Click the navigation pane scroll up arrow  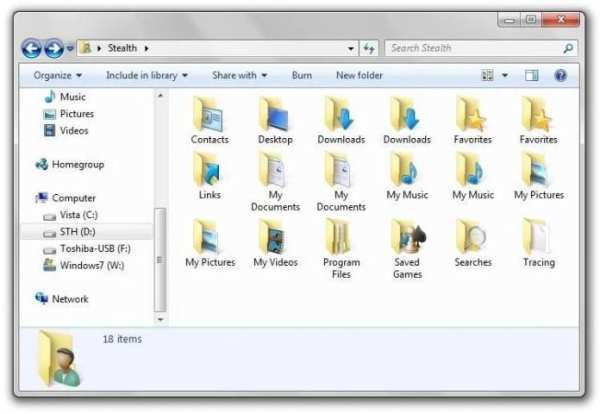(x=160, y=95)
